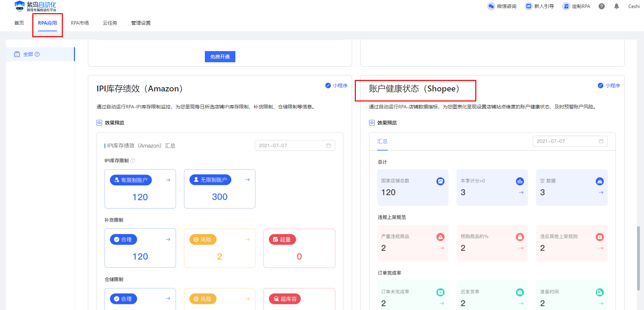The height and width of the screenshot is (310, 644).
Task: Click the help question mark icon
Action: [602, 6]
